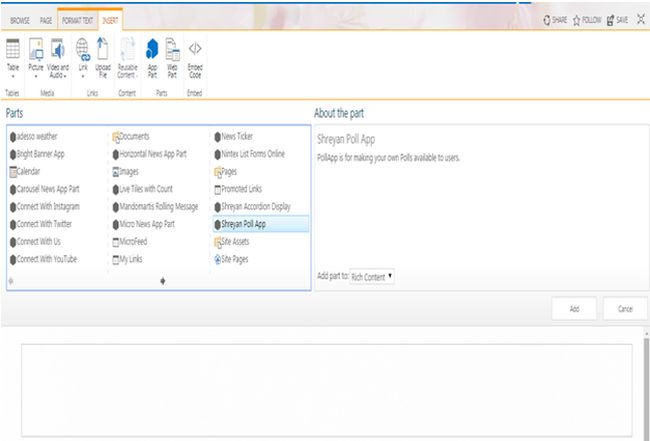The width and height of the screenshot is (650, 441).
Task: Click the focus content icon
Action: 641,19
